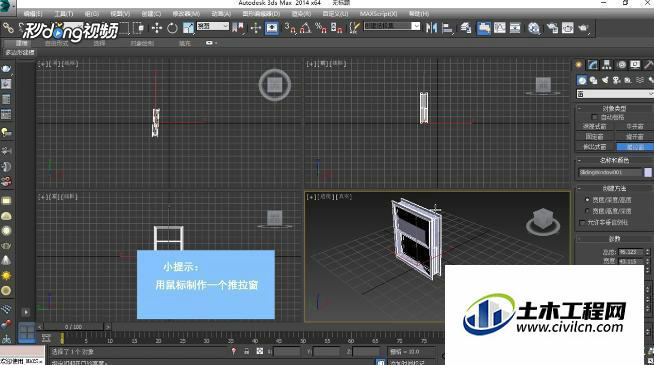Open the geometry type dropdown in Create panel

point(615,94)
